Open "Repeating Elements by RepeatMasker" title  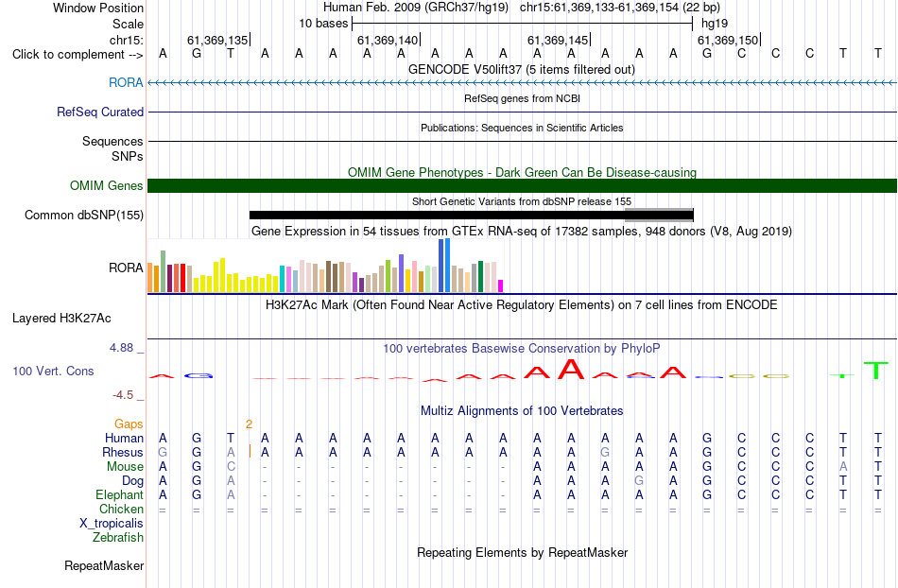[x=523, y=552]
